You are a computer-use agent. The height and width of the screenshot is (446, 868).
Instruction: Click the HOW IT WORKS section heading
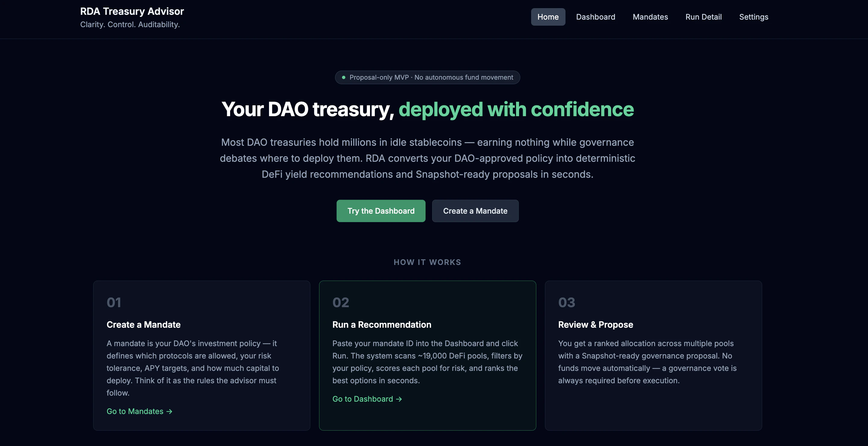click(427, 262)
